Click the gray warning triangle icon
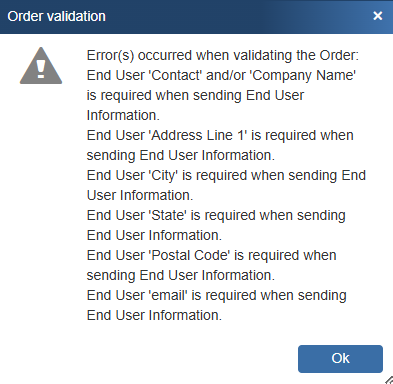The width and height of the screenshot is (393, 384). (41, 66)
